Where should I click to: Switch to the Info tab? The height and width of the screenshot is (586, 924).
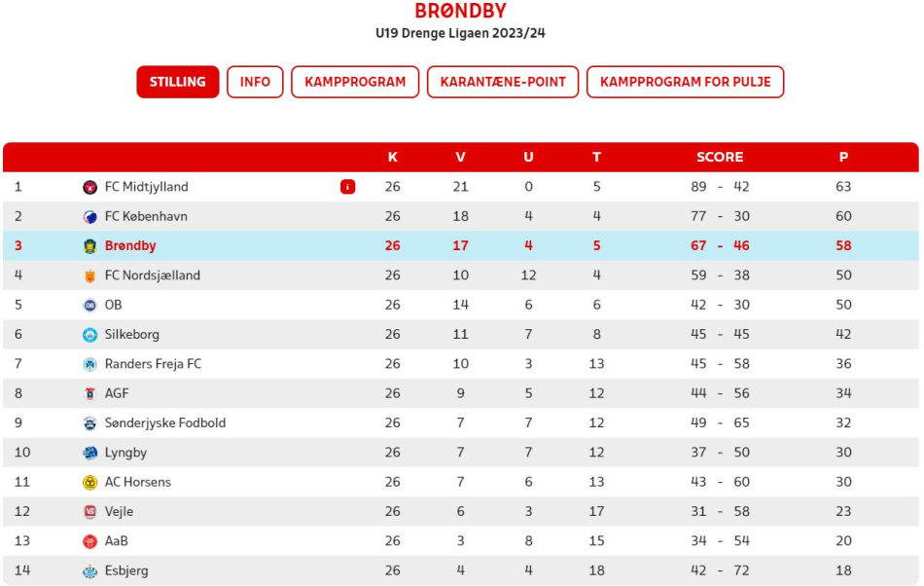click(255, 82)
